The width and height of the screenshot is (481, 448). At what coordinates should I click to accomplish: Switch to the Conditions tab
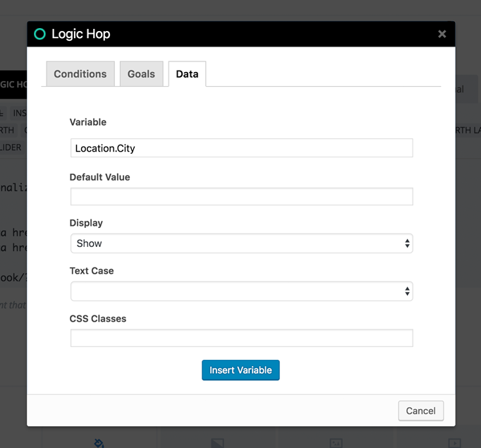(x=80, y=74)
